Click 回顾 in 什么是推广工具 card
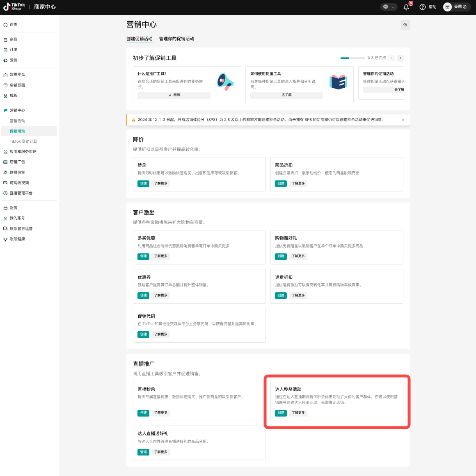Viewport: 476px width, 476px height. 174,95
